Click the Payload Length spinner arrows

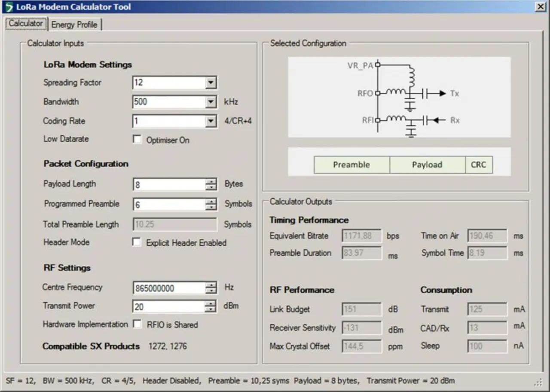click(211, 184)
